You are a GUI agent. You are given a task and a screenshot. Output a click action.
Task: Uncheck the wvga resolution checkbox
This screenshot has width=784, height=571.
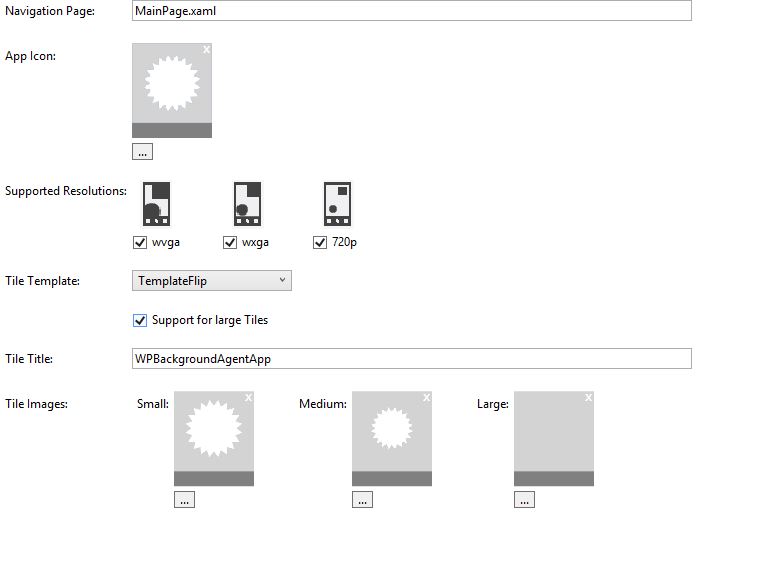(140, 242)
